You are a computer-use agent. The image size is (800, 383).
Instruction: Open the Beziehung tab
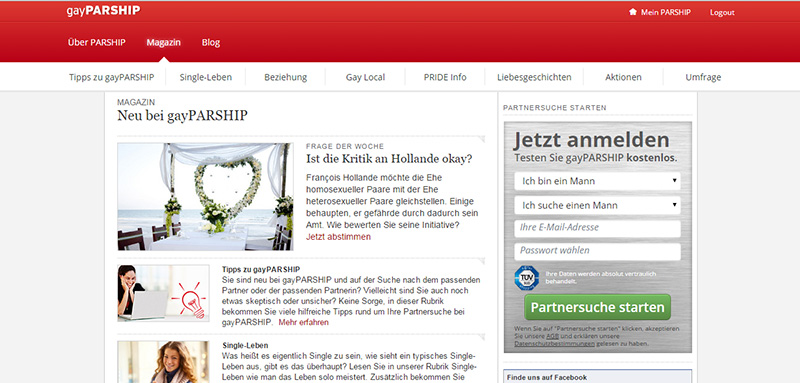286,78
